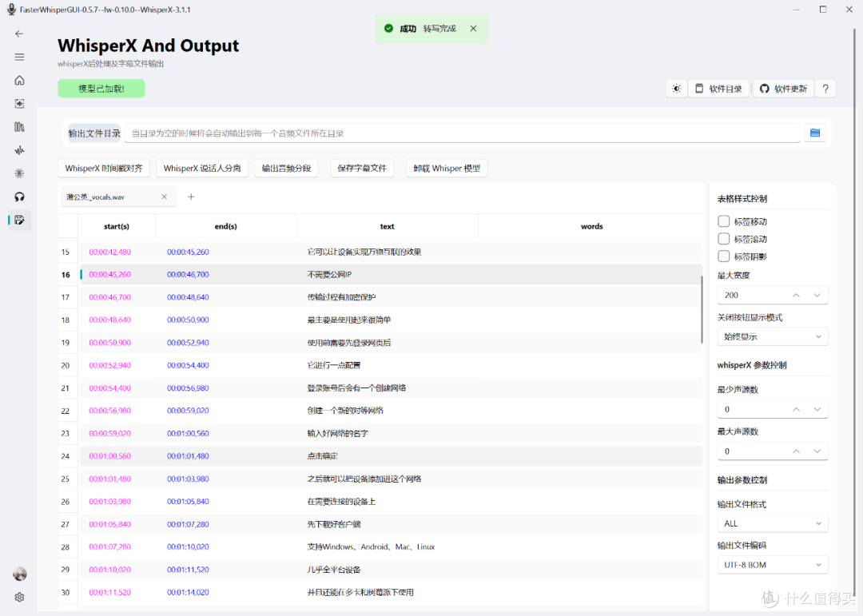Click the question mark help button
The image size is (863, 616).
[x=825, y=89]
